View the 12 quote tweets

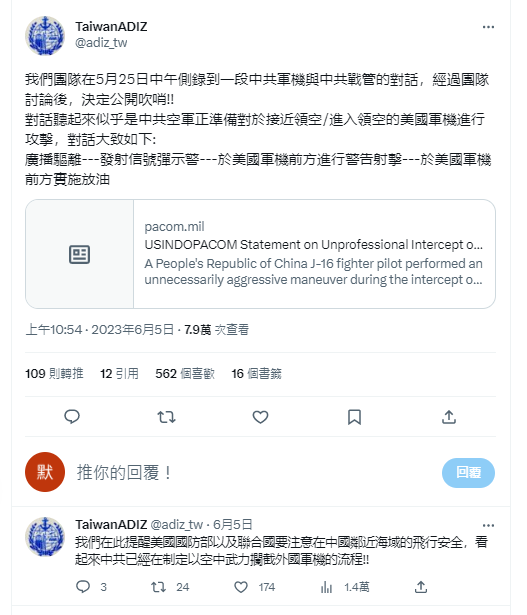click(x=119, y=373)
